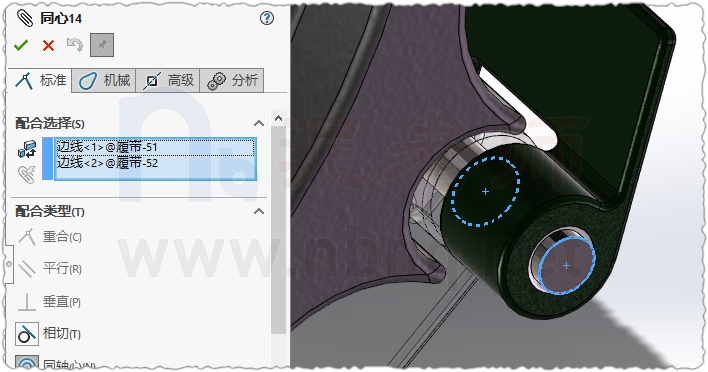Image resolution: width=708 pixels, height=372 pixels.
Task: Click the mate paperclip icon beside 同心14
Action: click(x=25, y=18)
